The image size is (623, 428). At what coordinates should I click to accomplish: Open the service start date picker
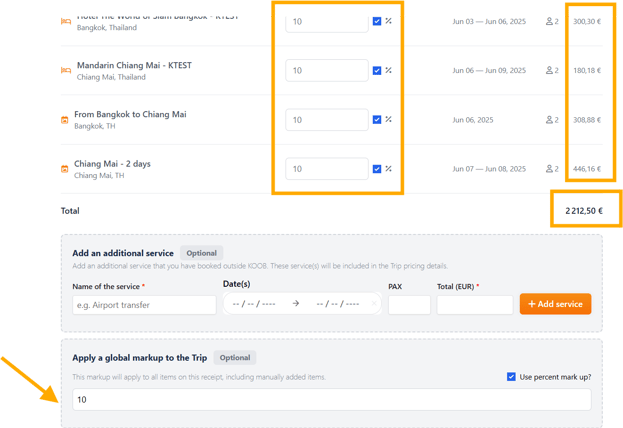(x=253, y=304)
